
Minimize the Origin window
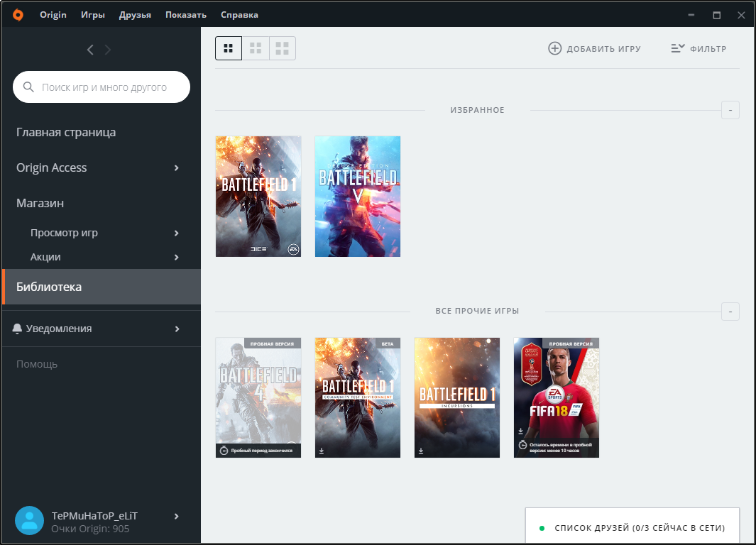(691, 15)
